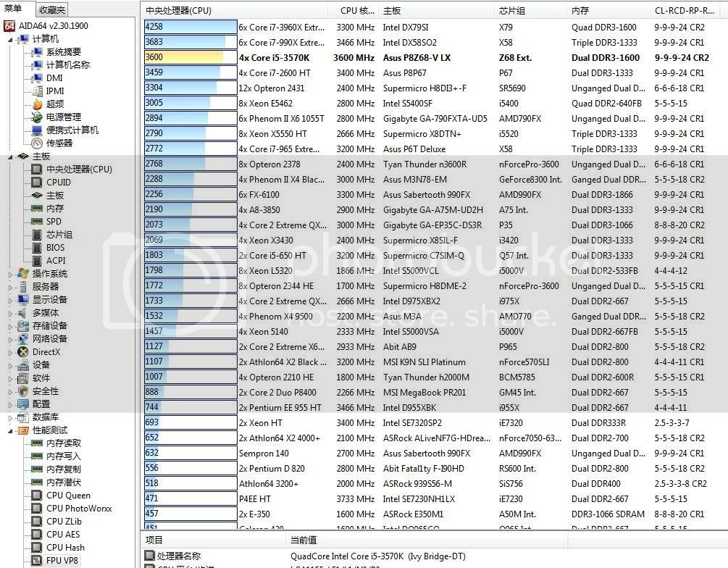Viewport: 728px width, 568px height.
Task: Select the 超频 (overclock) flame icon
Action: tap(36, 104)
